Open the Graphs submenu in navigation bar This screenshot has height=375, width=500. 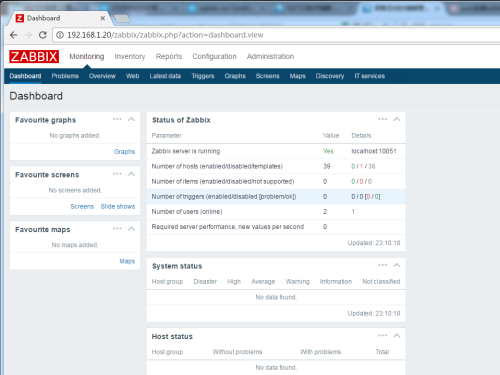235,76
